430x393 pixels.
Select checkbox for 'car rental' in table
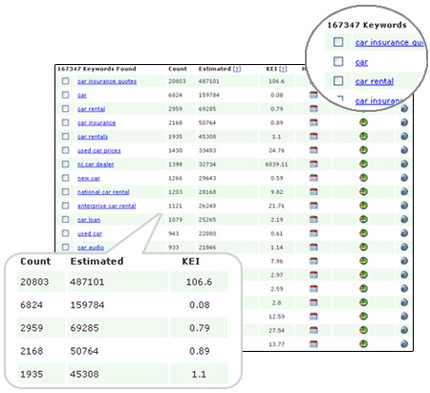click(x=65, y=109)
